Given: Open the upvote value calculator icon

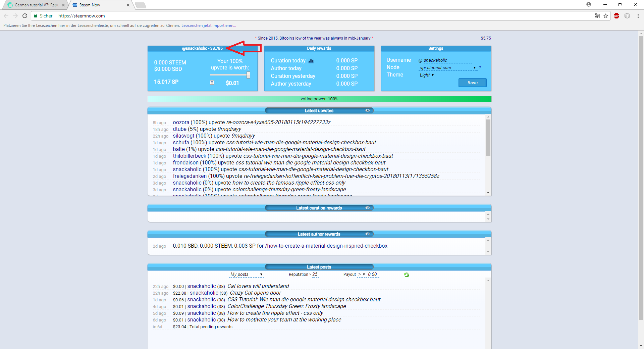Looking at the screenshot, I should click(x=212, y=83).
